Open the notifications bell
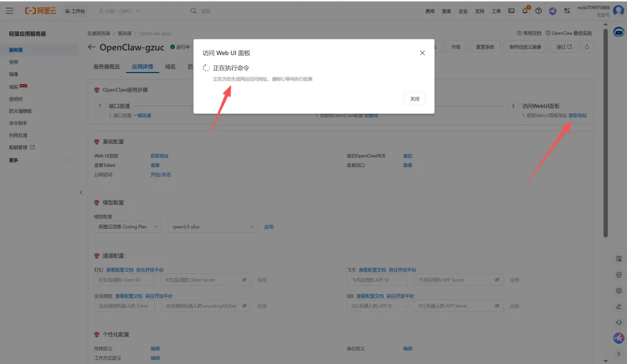 click(x=525, y=11)
